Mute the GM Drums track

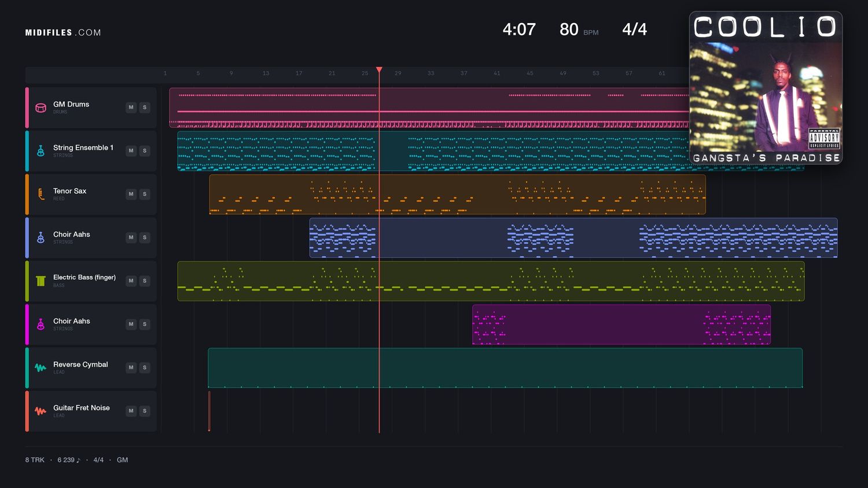pos(131,108)
